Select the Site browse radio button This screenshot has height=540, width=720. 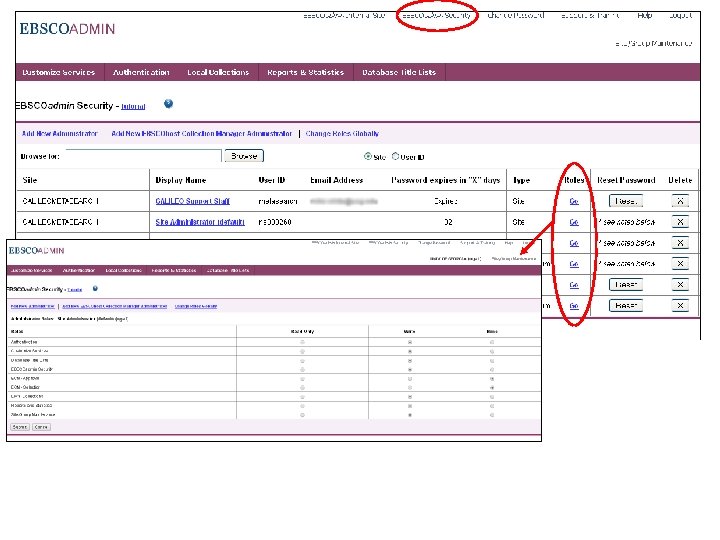tap(367, 156)
